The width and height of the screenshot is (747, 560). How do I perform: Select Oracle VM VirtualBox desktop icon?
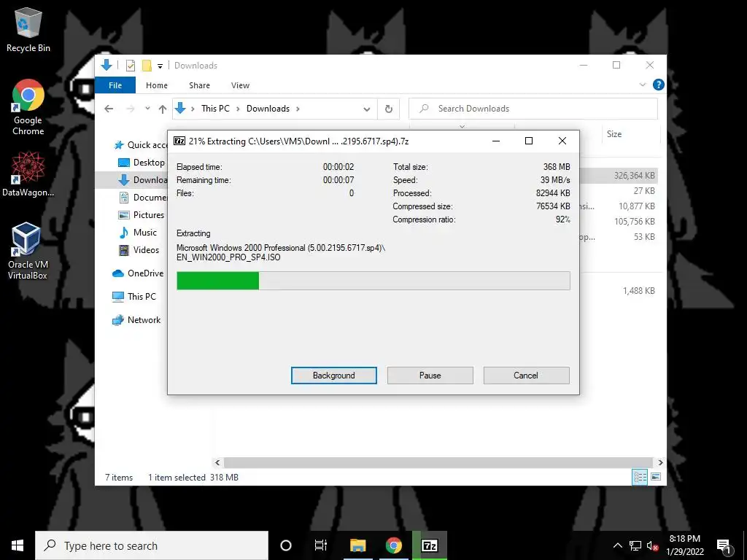(x=27, y=251)
